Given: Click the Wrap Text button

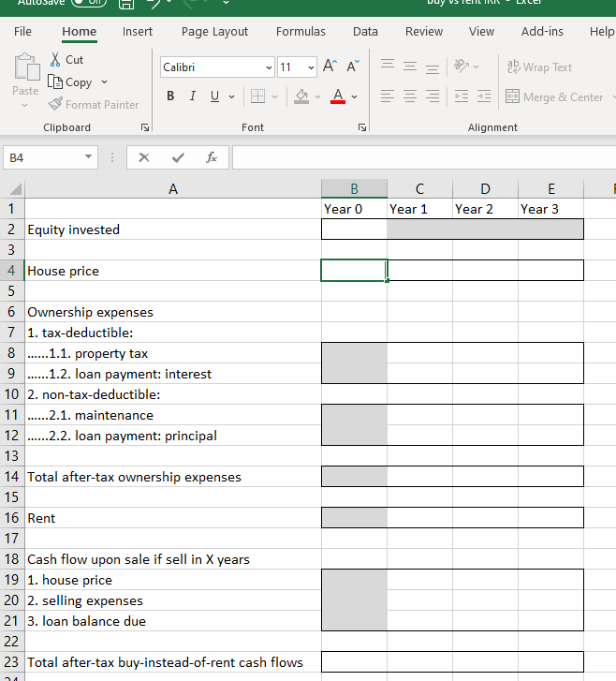Looking at the screenshot, I should [539, 67].
